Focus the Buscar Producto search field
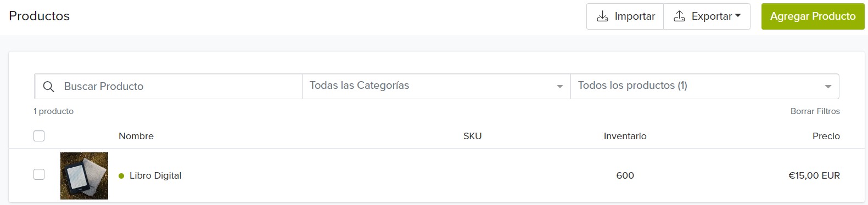This screenshot has width=868, height=205. click(168, 86)
